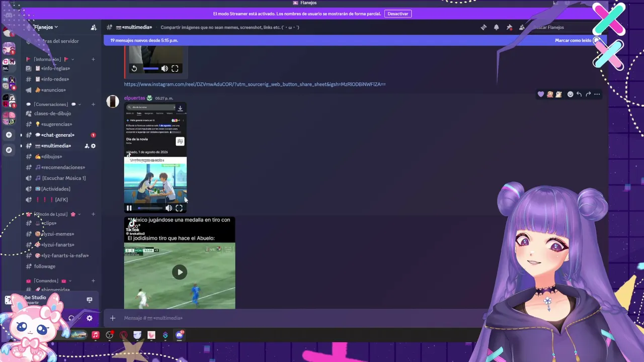644x362 pixels.
Task: Open the Music app in the dock
Action: pyautogui.click(x=96, y=335)
